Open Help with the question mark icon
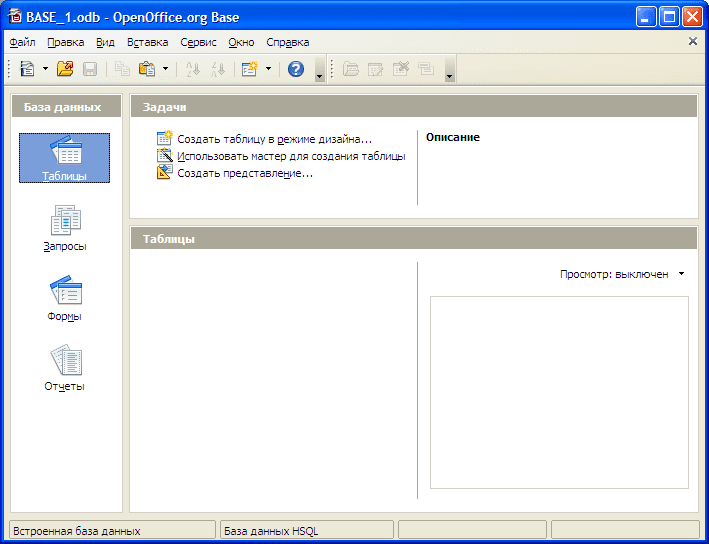The width and height of the screenshot is (709, 544). [x=296, y=69]
